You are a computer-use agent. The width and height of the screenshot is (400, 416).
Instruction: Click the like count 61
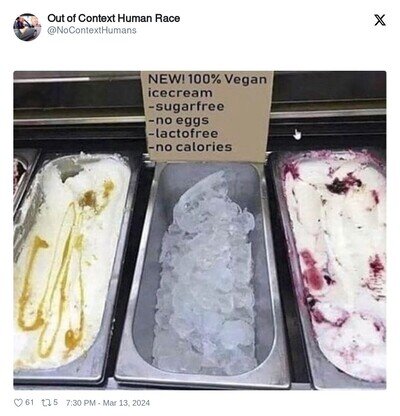click(x=30, y=402)
